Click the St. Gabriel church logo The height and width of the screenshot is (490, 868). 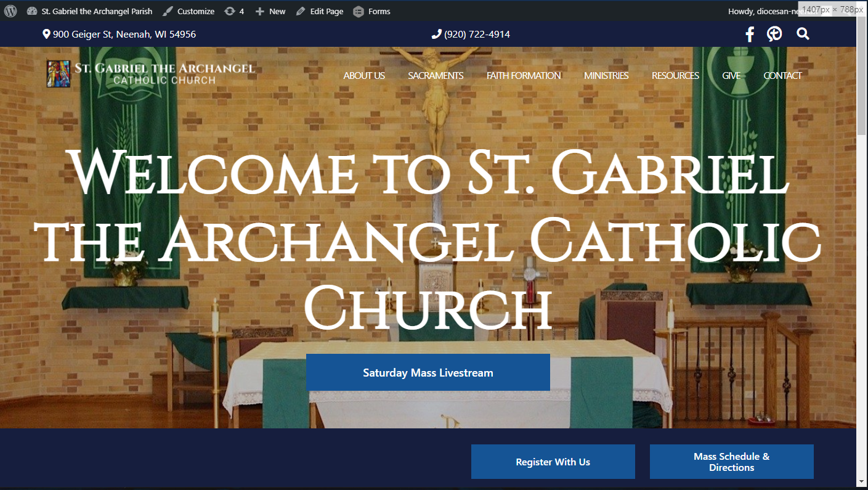pos(150,73)
